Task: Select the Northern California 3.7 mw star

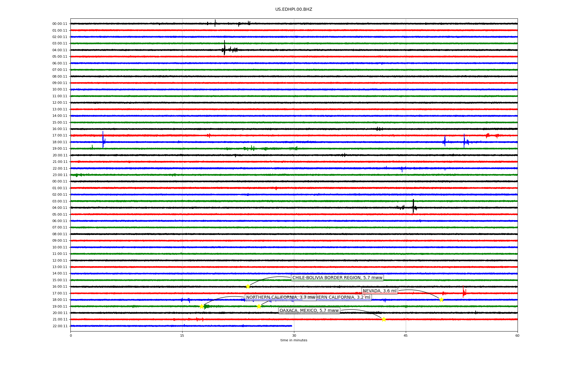Action: (202, 306)
